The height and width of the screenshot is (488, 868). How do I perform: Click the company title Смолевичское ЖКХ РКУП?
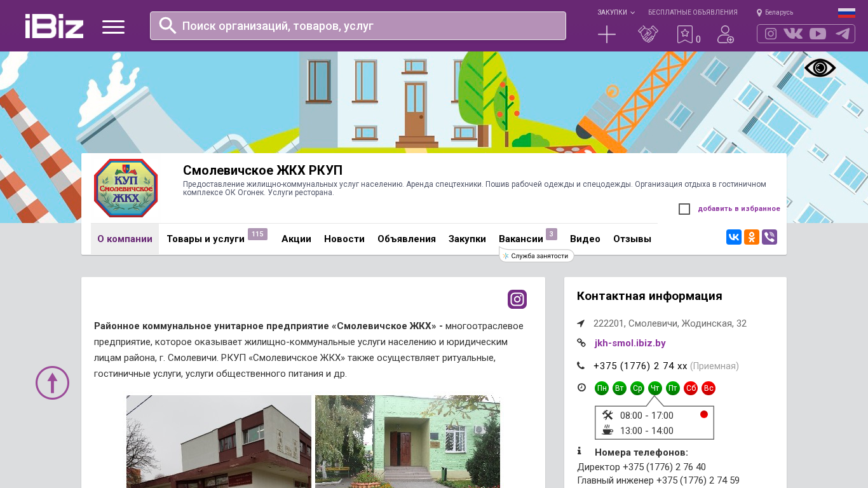pyautogui.click(x=262, y=170)
